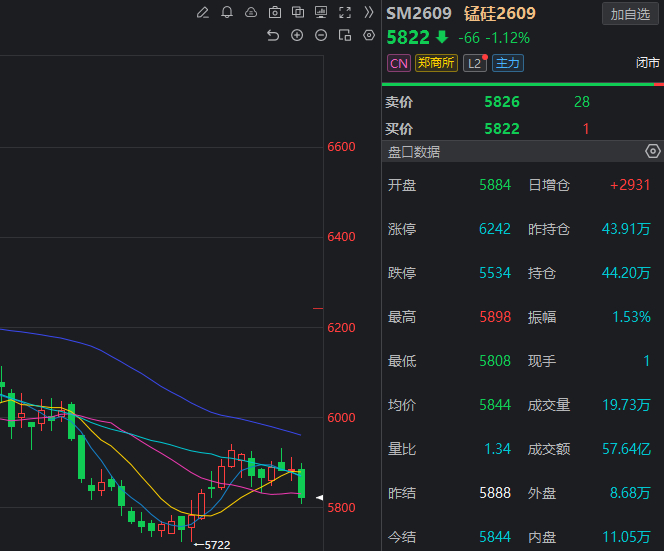This screenshot has height=551, width=664.
Task: Click the daily high value 5898
Action: pyautogui.click(x=495, y=317)
